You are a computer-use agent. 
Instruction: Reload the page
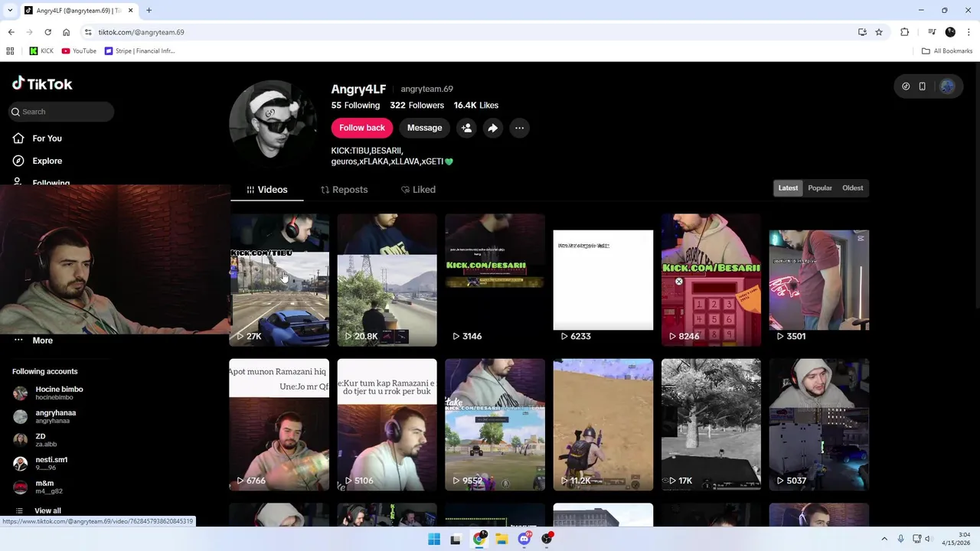click(x=47, y=32)
